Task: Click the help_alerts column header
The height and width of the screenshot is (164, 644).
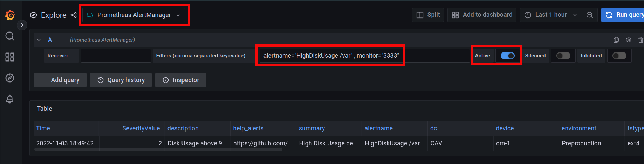Action: [248, 128]
